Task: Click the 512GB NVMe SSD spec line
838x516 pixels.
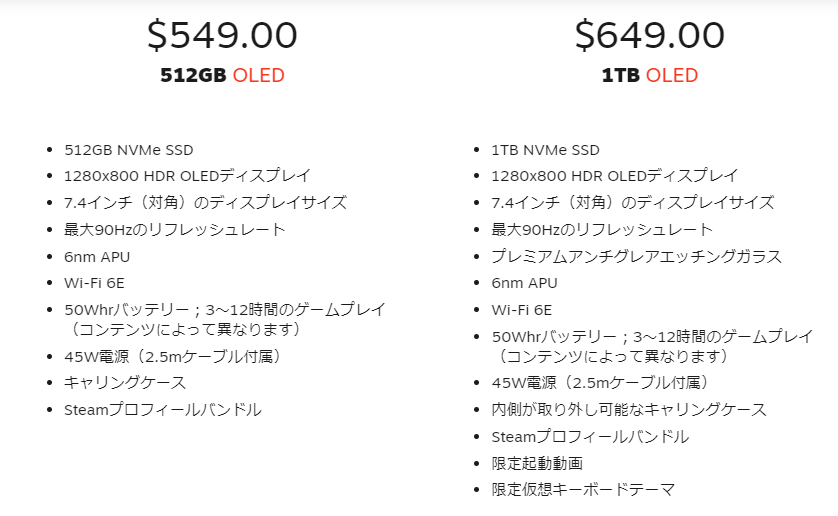Action: coord(129,150)
